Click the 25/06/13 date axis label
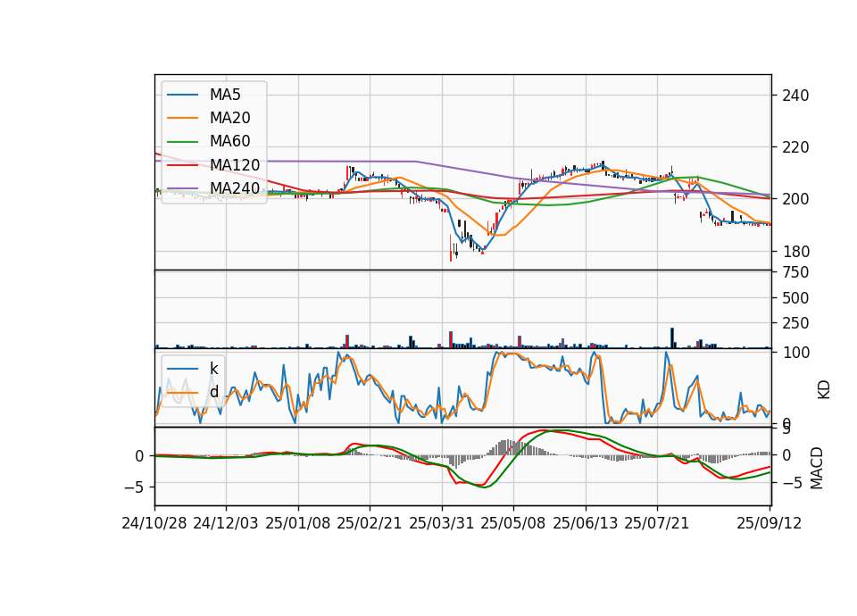 tap(586, 523)
